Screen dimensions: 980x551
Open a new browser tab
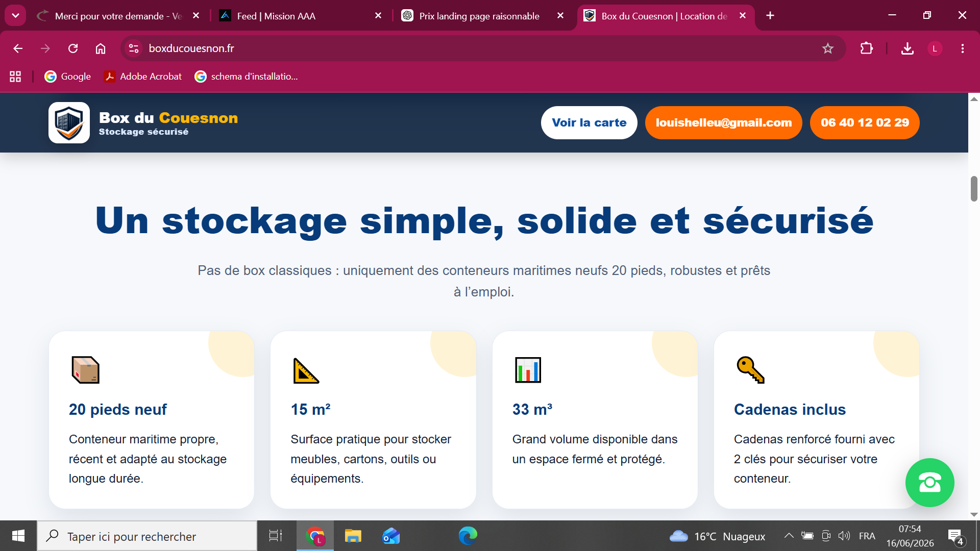click(770, 16)
